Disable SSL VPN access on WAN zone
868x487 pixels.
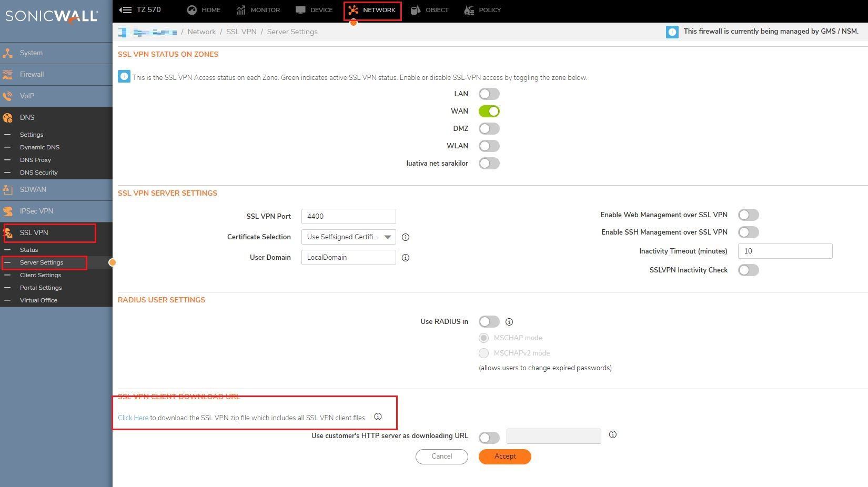(489, 111)
